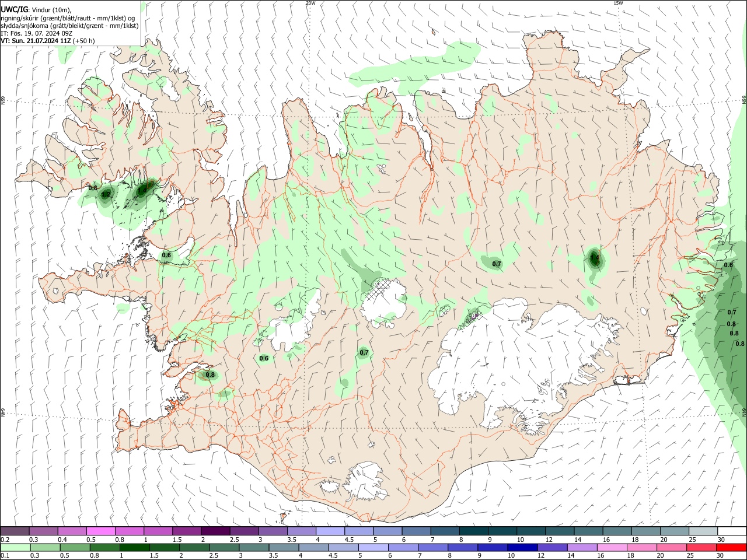Click the 'rigning/skúrir' legend description line
Screen dimensions: 747x560
coord(68,18)
